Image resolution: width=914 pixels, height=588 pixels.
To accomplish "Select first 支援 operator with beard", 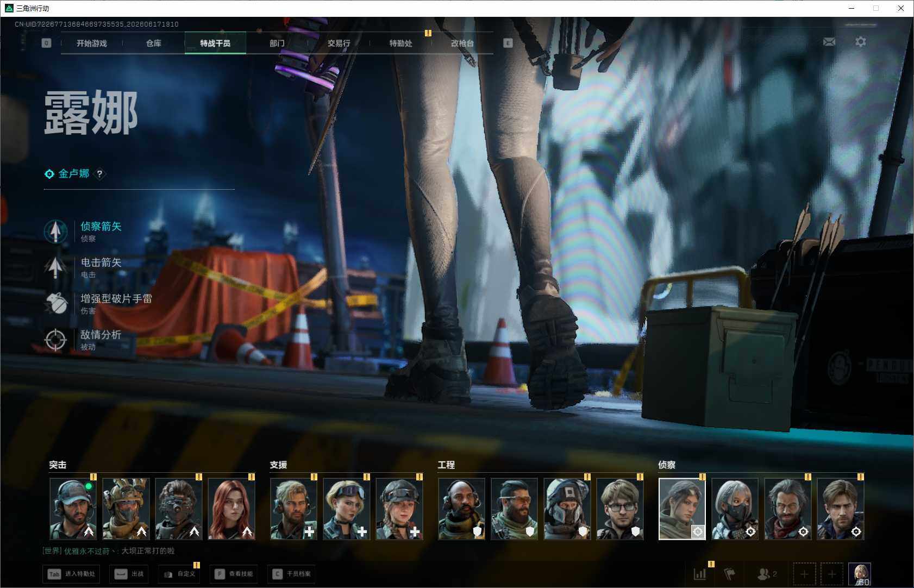I will 294,509.
